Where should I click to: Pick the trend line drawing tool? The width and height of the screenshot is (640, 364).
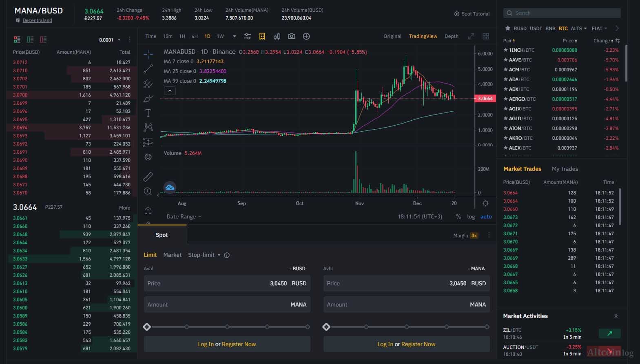pyautogui.click(x=148, y=68)
